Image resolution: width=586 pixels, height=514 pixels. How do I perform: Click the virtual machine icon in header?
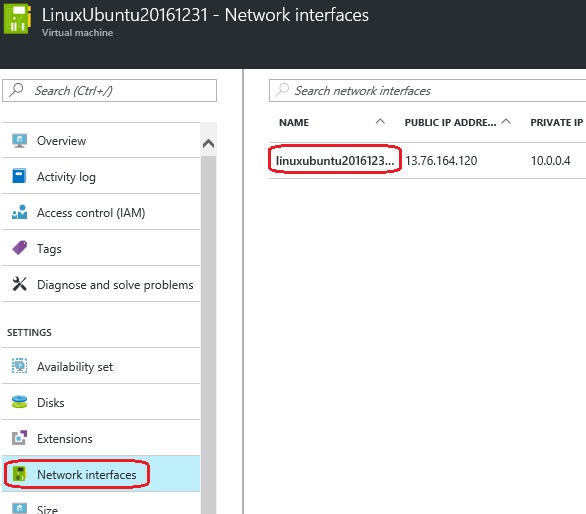pos(17,19)
